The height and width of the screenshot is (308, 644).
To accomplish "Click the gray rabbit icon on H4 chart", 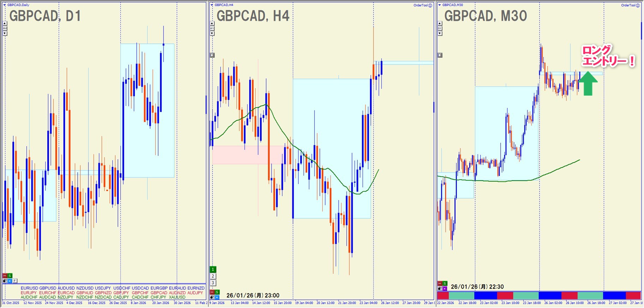I will [212, 55].
